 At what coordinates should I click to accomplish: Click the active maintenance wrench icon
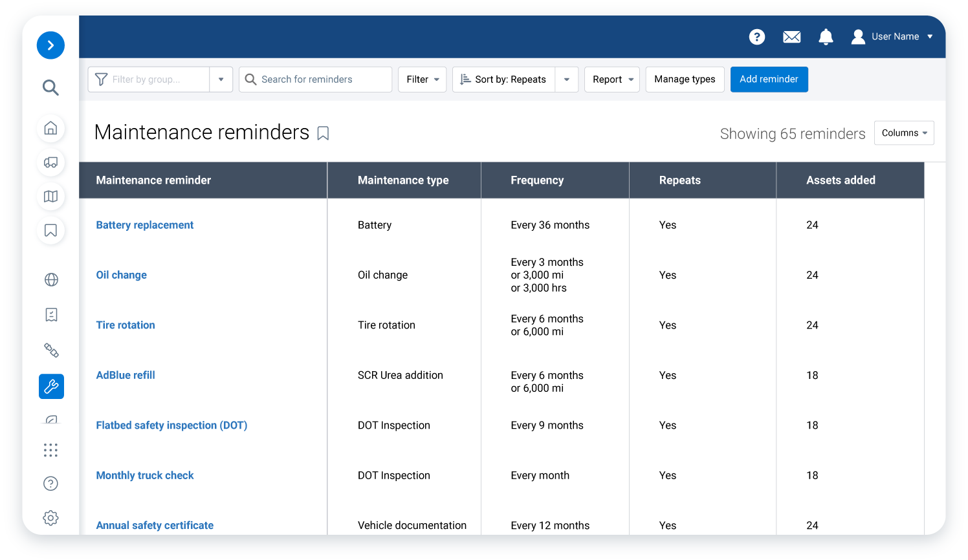point(51,386)
